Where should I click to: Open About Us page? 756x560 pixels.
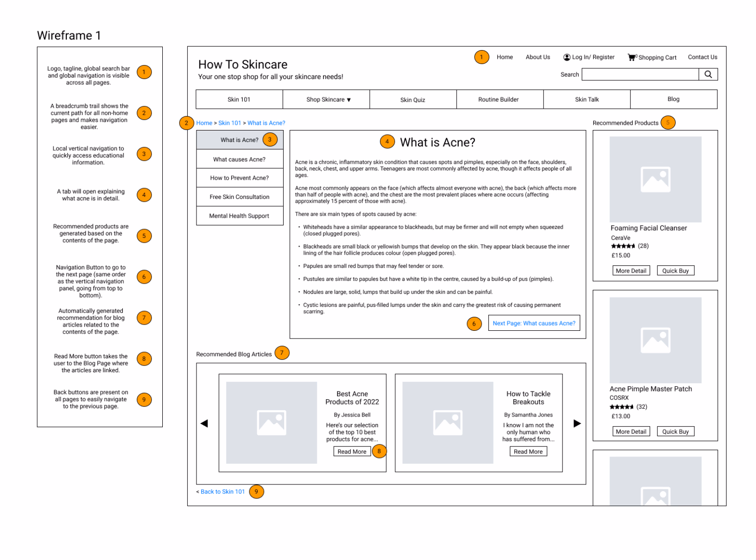[x=538, y=57]
